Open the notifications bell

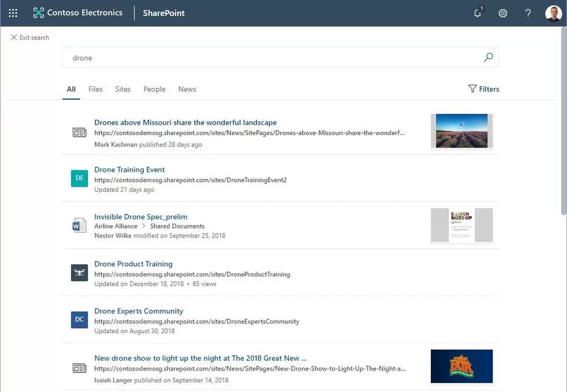click(x=477, y=13)
